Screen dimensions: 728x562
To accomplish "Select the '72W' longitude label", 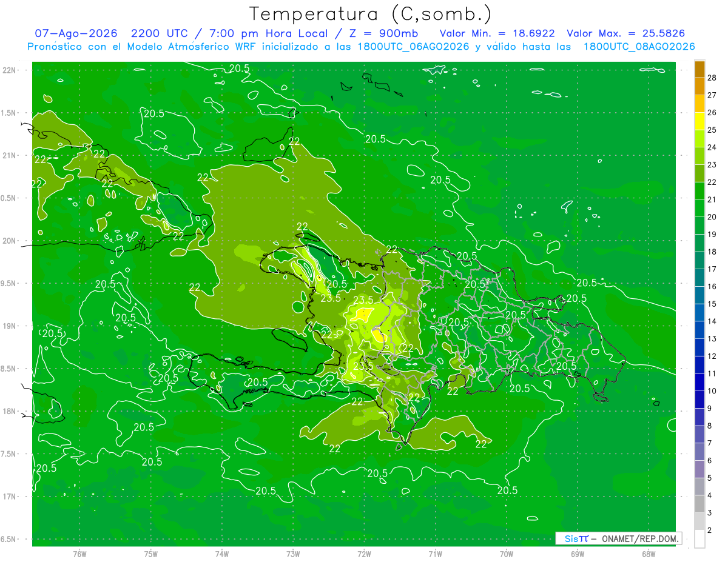I will 364,554.
